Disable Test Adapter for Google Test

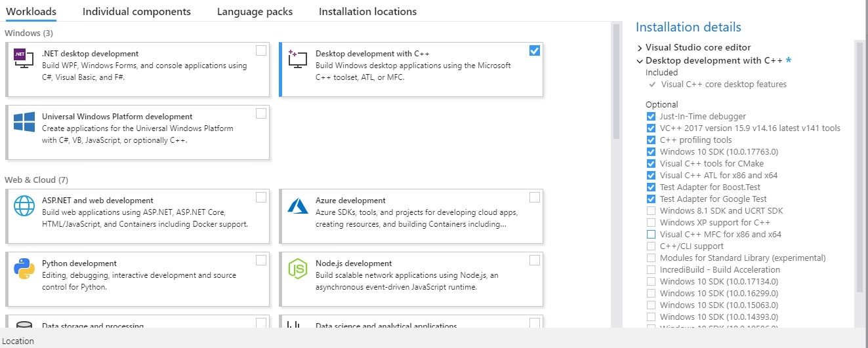tap(651, 199)
